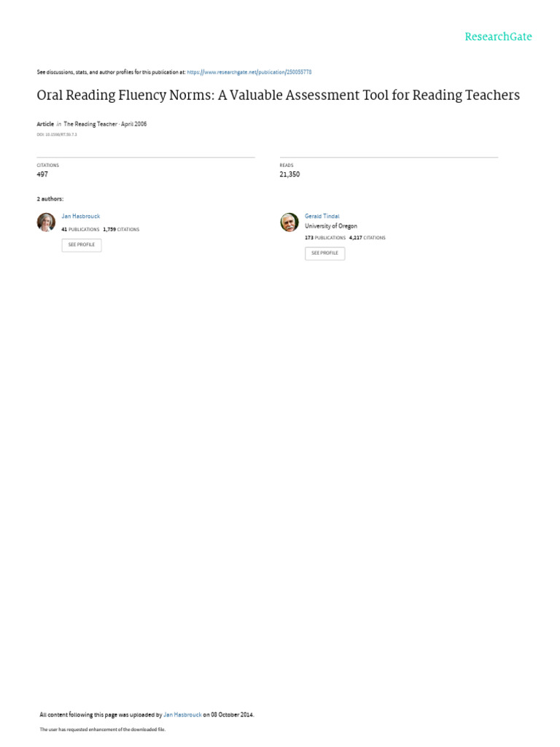This screenshot has width=560, height=747.
Task: Click the 21,350 reads count
Action: tap(289, 174)
